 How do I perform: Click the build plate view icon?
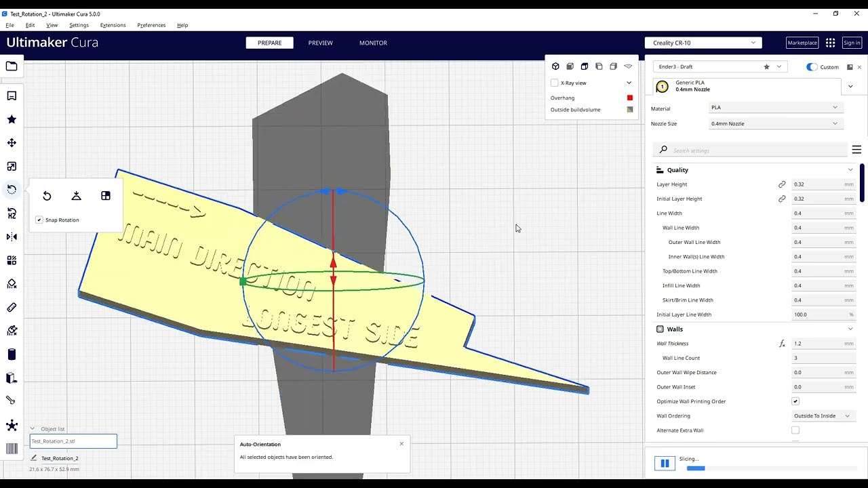tap(628, 66)
